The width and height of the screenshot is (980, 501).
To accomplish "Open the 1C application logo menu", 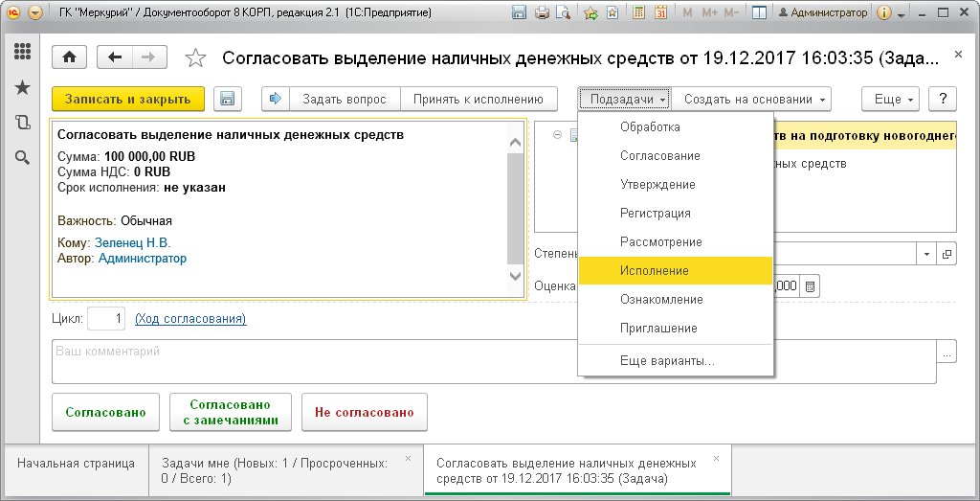I will point(13,12).
